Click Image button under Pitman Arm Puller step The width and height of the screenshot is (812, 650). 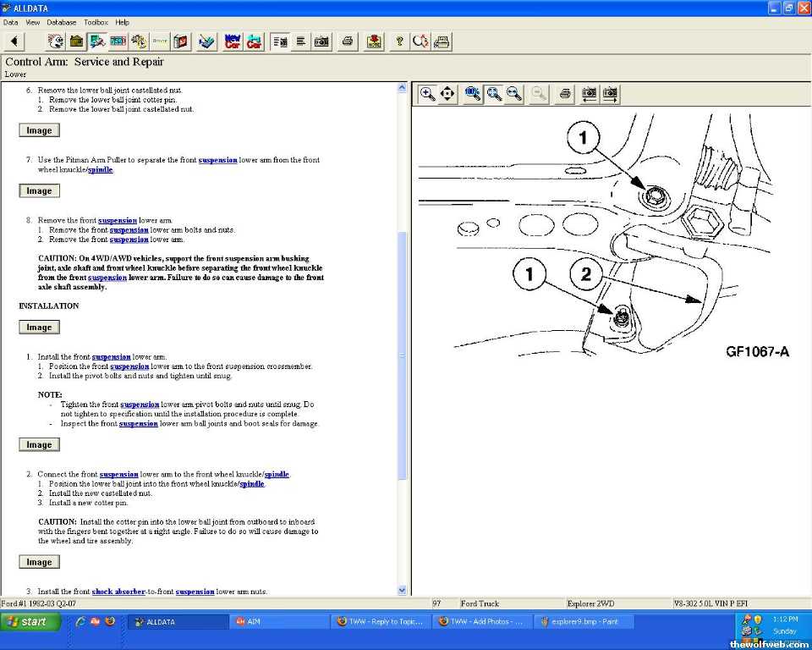pos(39,191)
